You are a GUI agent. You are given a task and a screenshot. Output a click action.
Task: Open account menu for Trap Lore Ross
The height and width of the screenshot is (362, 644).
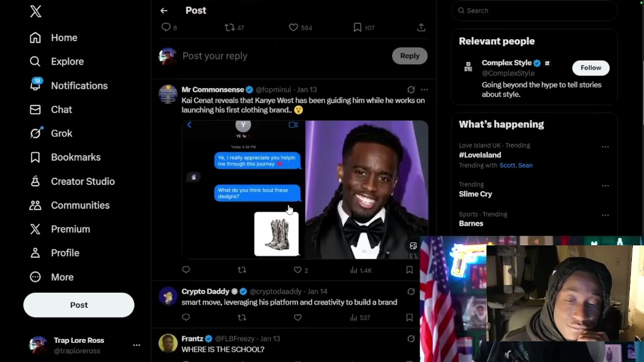[84, 345]
